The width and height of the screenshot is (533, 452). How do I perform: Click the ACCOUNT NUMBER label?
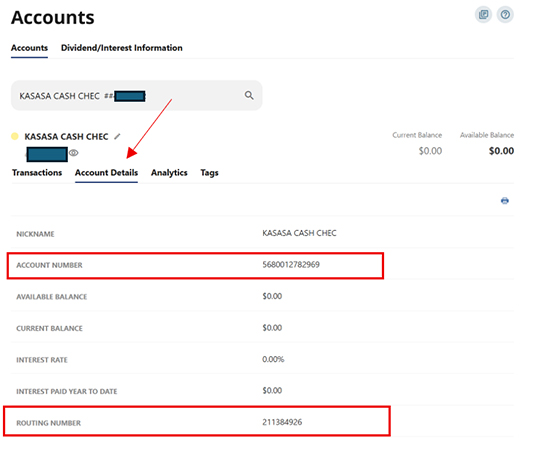[x=49, y=265]
